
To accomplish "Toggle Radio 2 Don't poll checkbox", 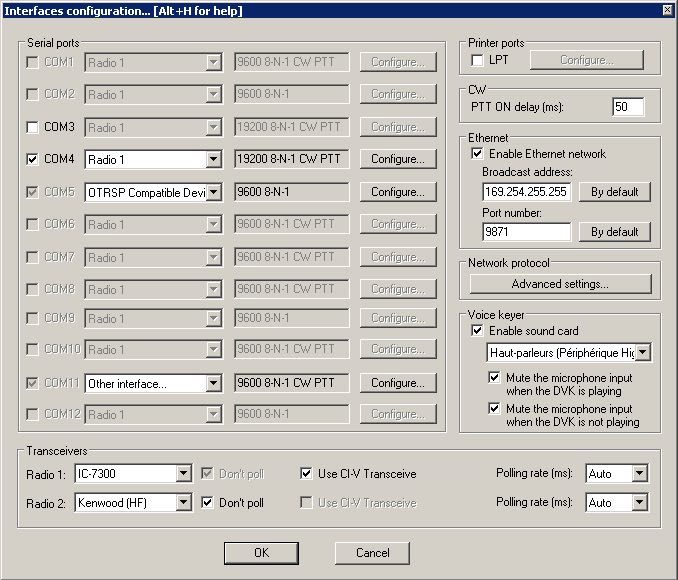I will click(x=208, y=503).
